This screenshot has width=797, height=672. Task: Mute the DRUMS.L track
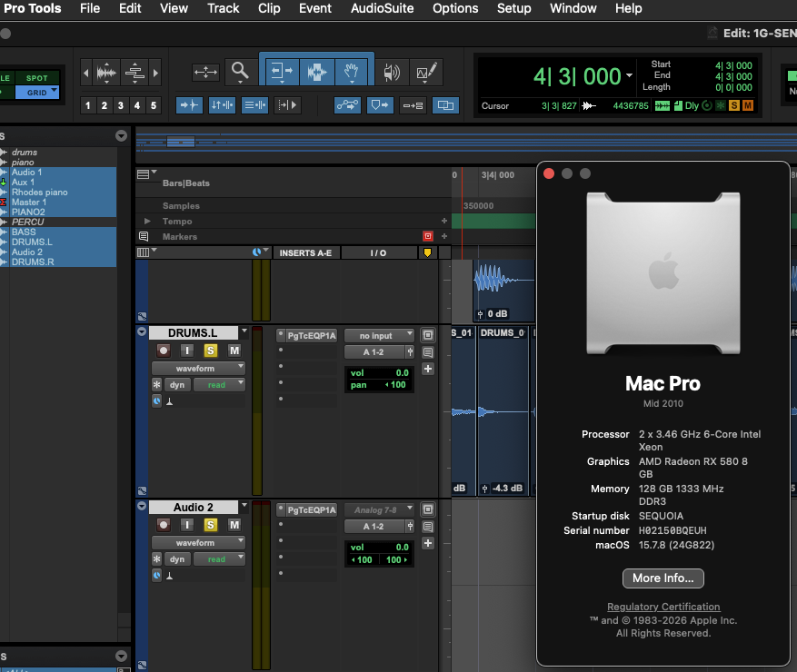tap(234, 351)
